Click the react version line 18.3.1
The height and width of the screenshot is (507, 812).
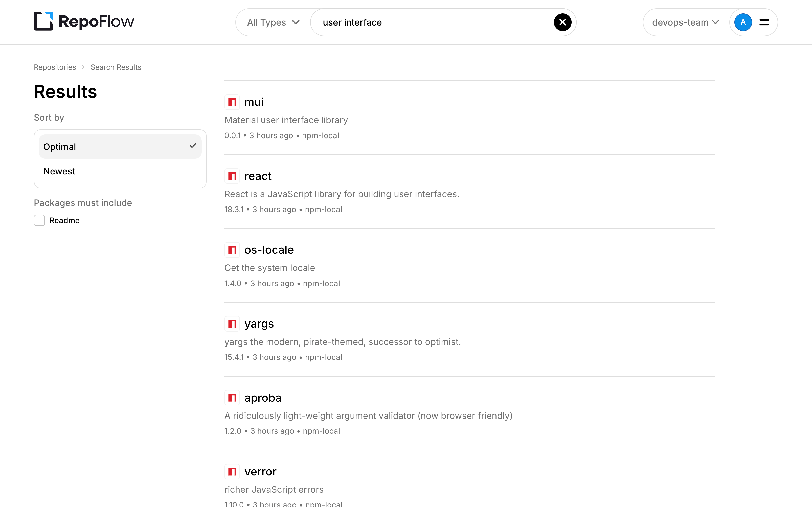point(283,210)
